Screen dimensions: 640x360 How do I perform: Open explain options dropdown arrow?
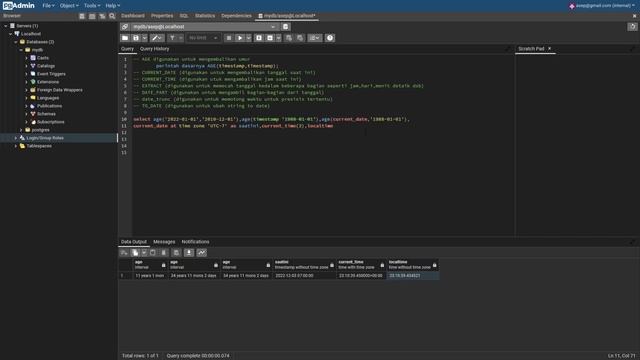pyautogui.click(x=278, y=38)
